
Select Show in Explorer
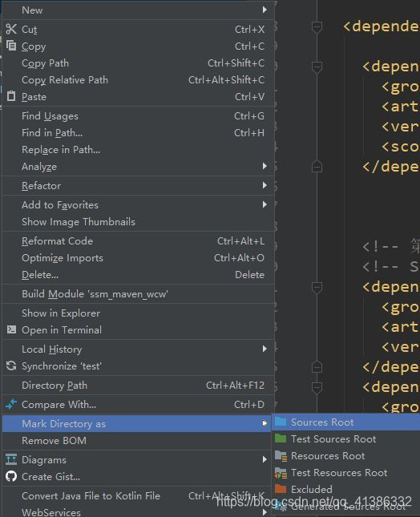138,313
